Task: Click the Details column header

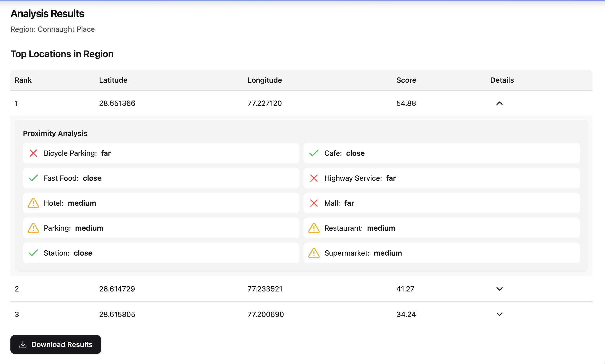Action: [x=502, y=80]
